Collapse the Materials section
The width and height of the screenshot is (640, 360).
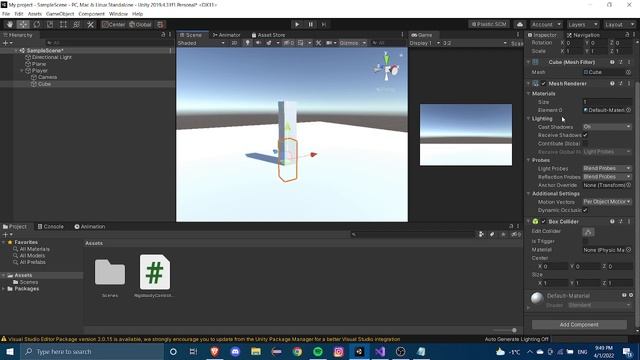529,93
